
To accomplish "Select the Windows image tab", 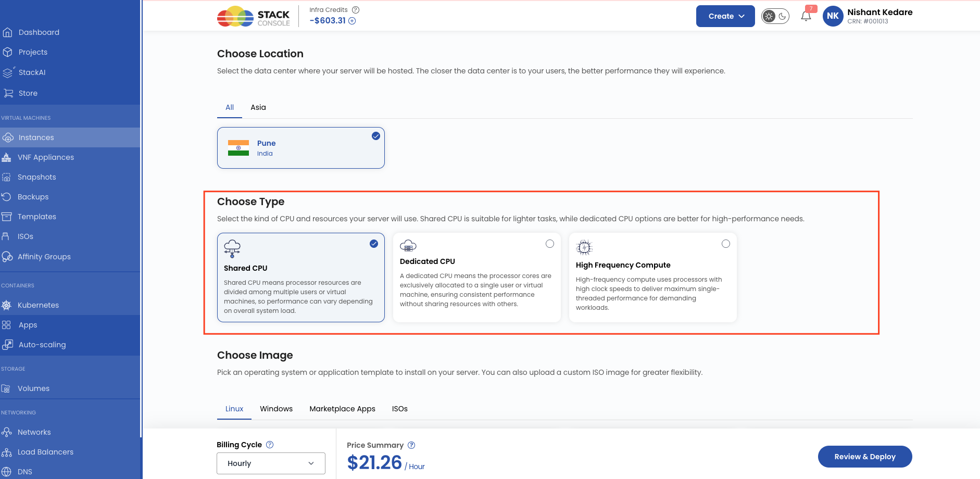I will (x=277, y=409).
